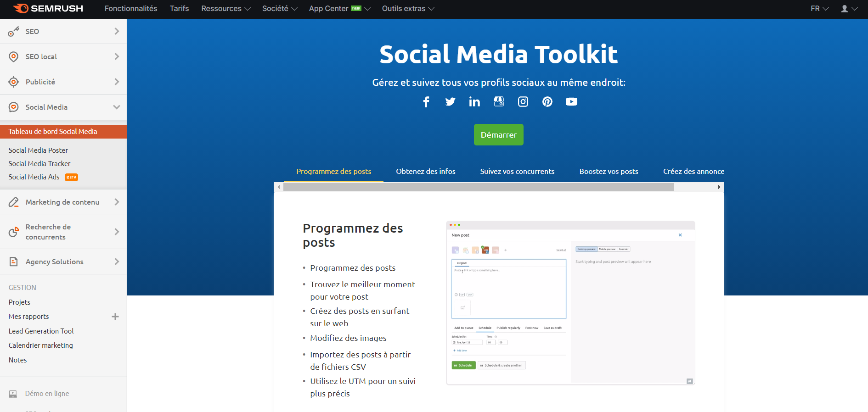This screenshot has width=868, height=412.
Task: Open Tarifs in top menu
Action: 179,9
